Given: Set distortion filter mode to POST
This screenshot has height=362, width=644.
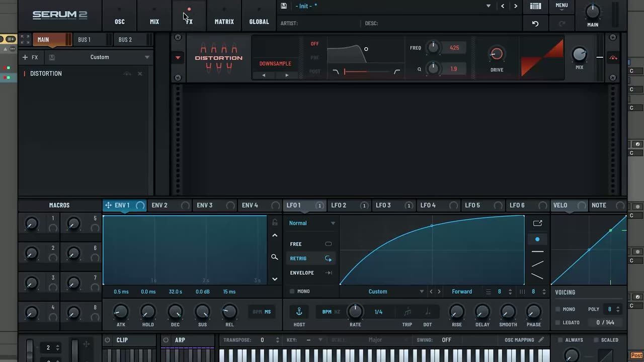Looking at the screenshot, I should 315,72.
